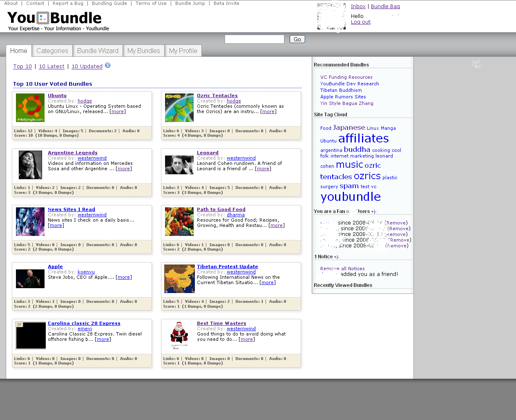Open the Report a Bug page
516x420 pixels.
(68, 3)
